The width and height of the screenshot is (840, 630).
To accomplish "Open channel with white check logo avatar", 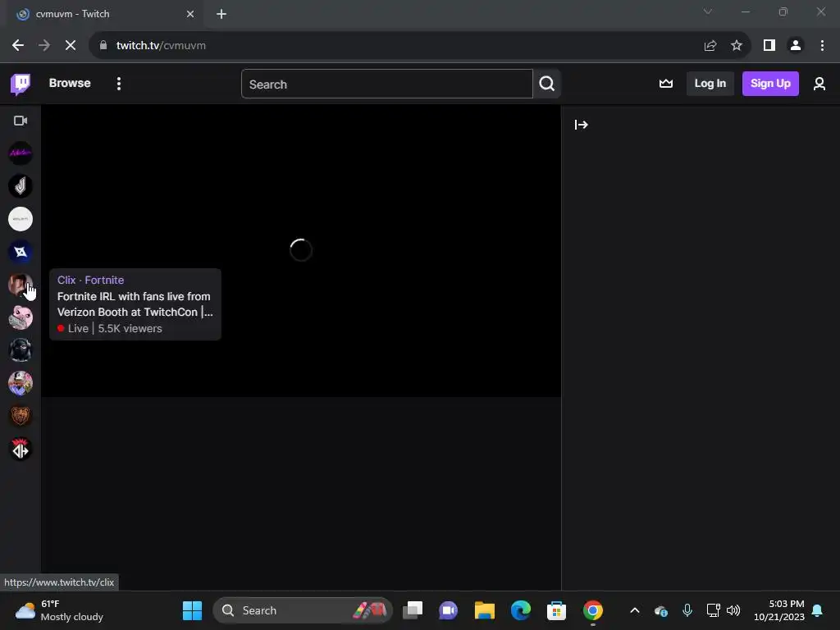I will coord(21,186).
